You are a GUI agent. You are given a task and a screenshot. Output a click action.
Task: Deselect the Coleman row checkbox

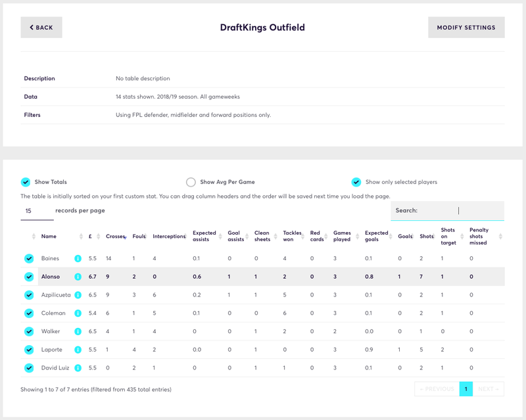pyautogui.click(x=29, y=313)
